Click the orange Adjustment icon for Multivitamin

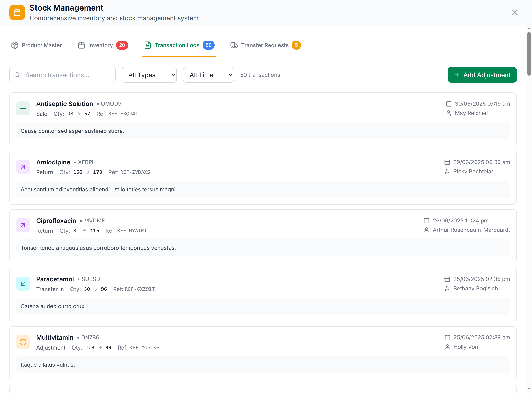23,342
